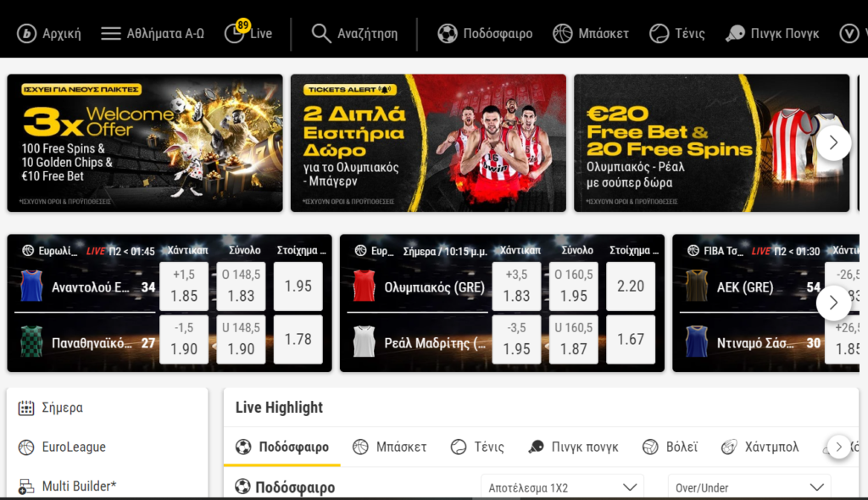Click the Αναζήτηση magnifier search icon

320,33
